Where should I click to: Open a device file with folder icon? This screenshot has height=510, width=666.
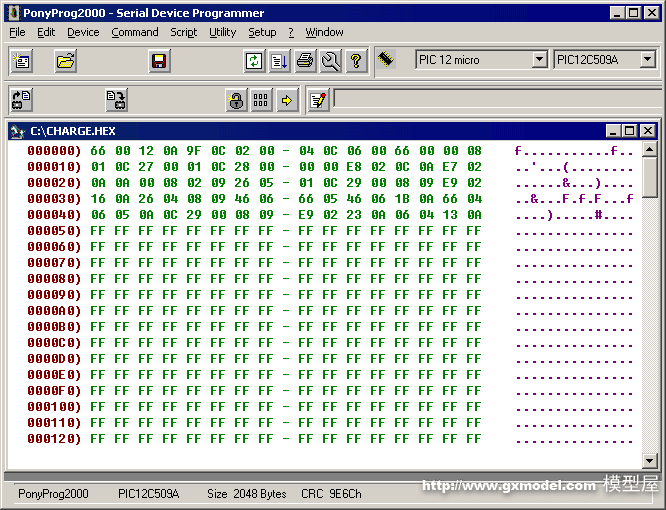coord(66,61)
